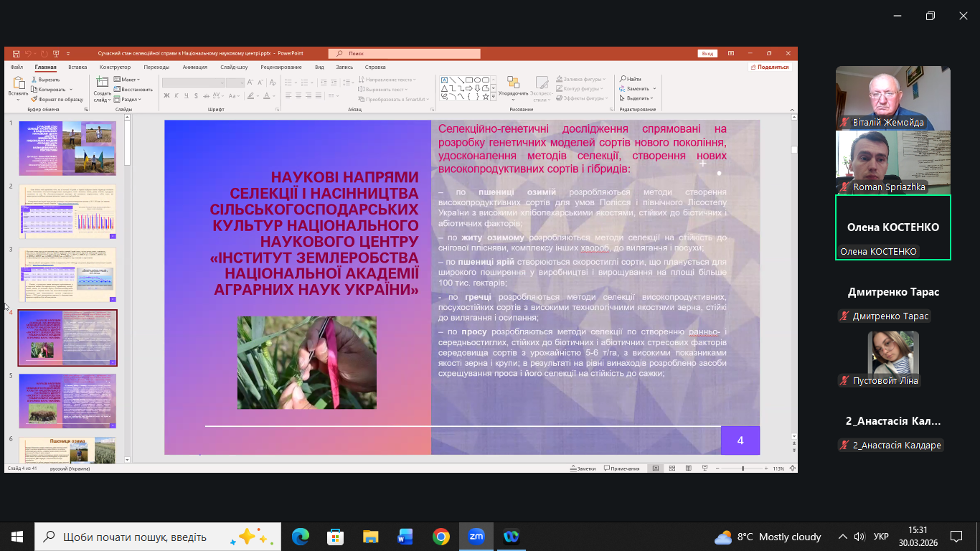Click the Заменить replace button
The height and width of the screenshot is (551, 980).
(x=635, y=88)
